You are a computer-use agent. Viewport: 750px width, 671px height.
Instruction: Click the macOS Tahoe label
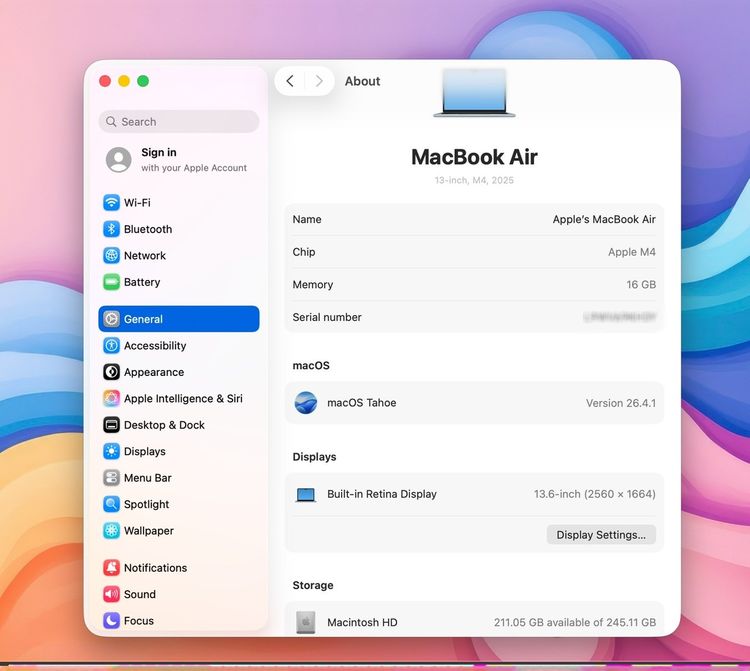tap(362, 403)
